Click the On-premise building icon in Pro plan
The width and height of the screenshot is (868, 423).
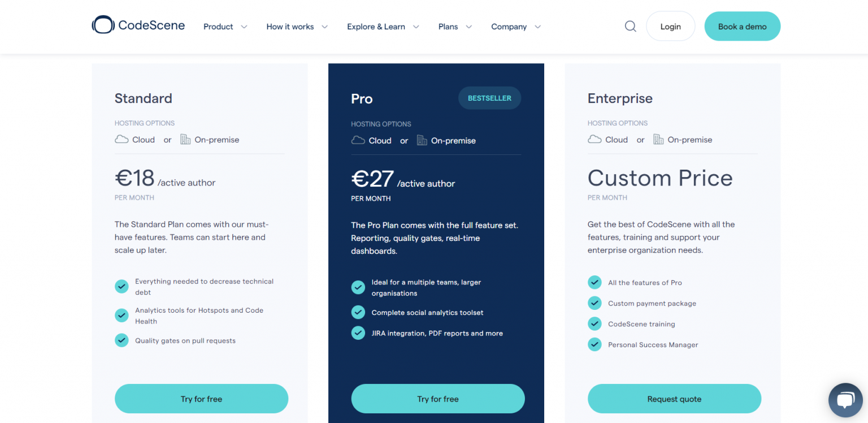(x=422, y=140)
